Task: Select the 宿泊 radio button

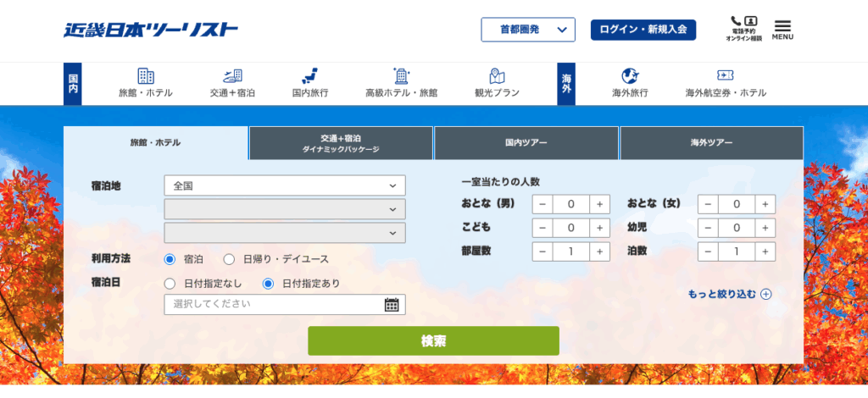Action: pos(170,259)
